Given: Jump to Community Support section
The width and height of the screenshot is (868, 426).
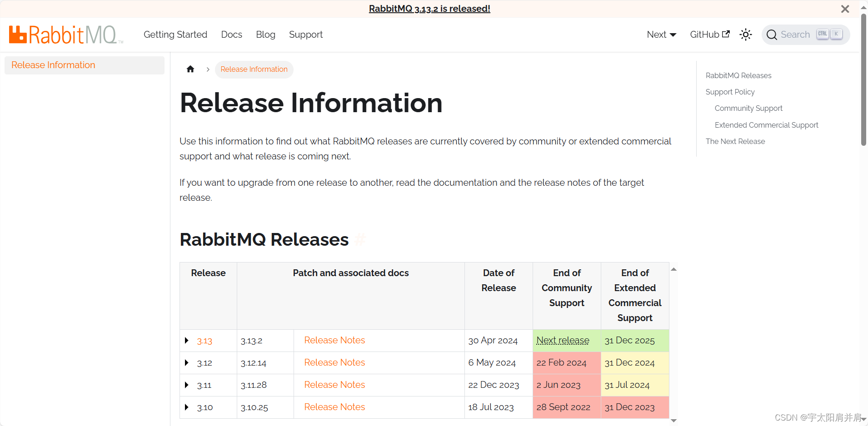Looking at the screenshot, I should pos(748,108).
